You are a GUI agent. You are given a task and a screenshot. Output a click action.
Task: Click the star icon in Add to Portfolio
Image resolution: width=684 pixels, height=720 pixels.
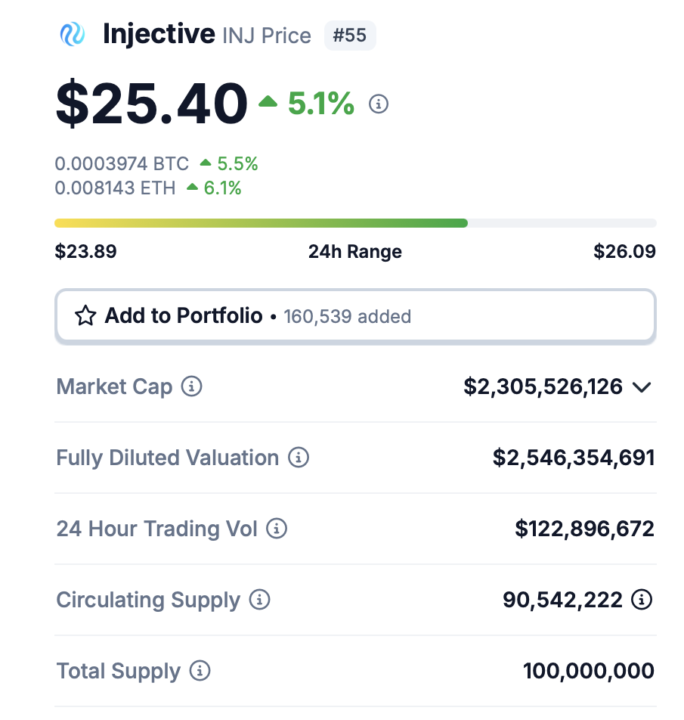click(x=85, y=316)
